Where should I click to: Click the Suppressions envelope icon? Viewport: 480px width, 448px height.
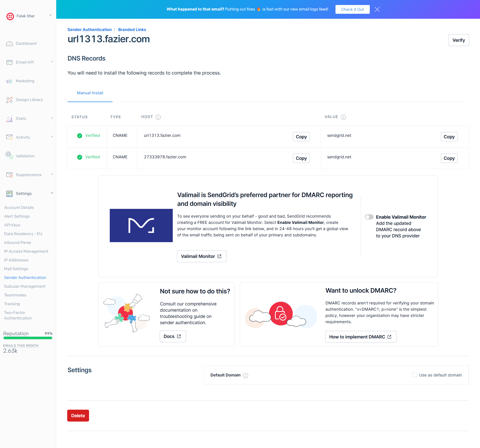[x=9, y=175]
